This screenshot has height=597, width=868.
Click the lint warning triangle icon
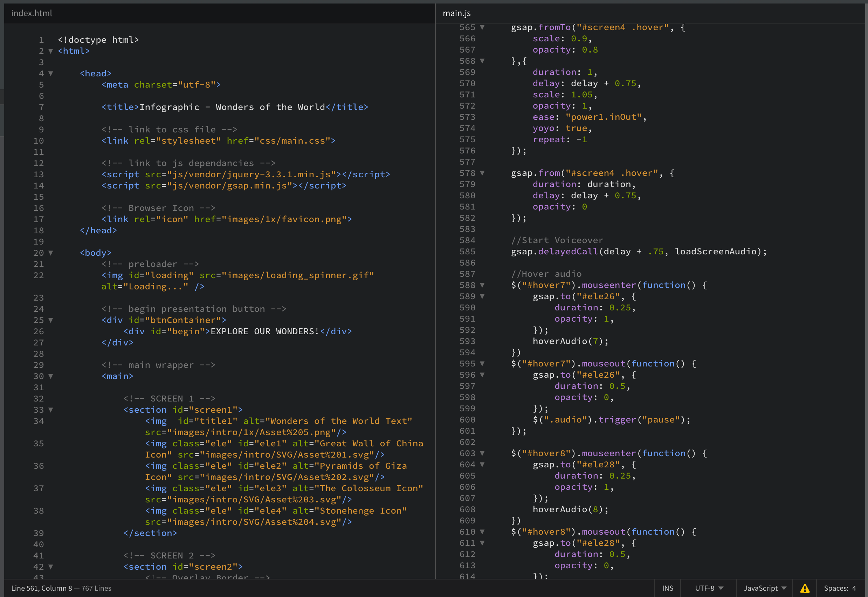(805, 588)
